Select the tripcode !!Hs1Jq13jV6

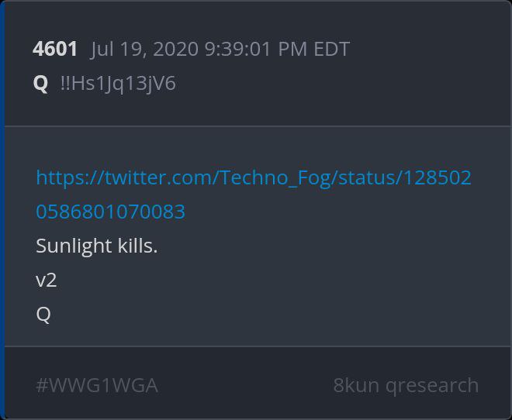point(118,84)
